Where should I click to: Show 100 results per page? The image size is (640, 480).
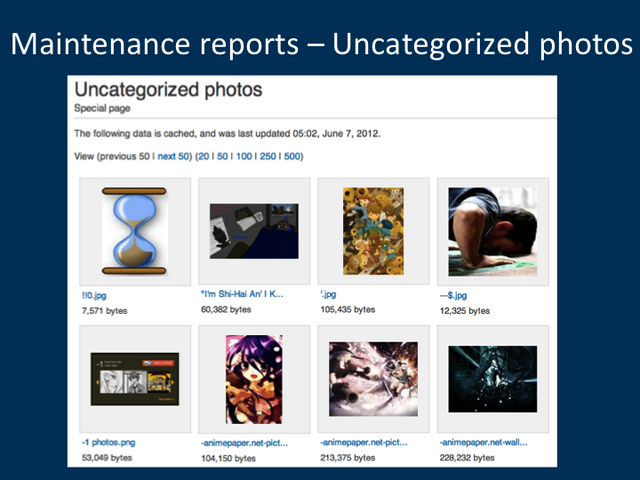(x=244, y=156)
